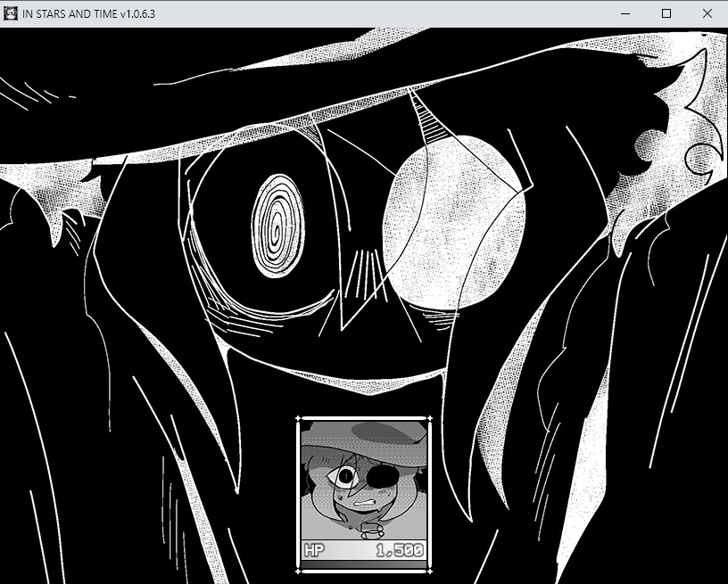728x584 pixels.
Task: Maximize the game window
Action: [x=666, y=13]
